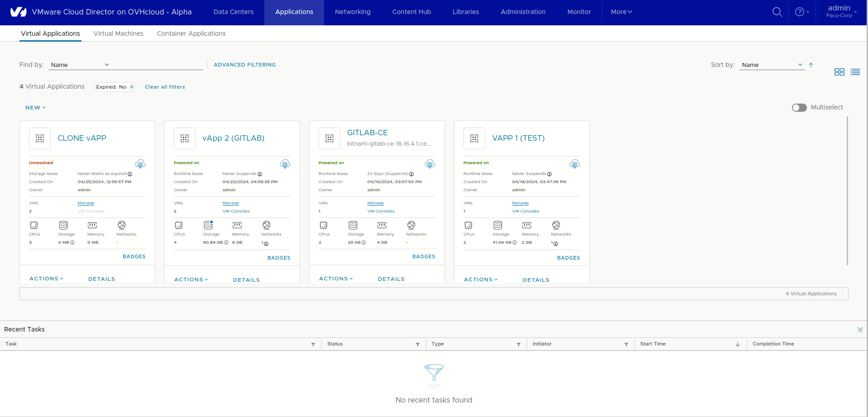Open the NEW dropdown menu
This screenshot has width=868, height=417.
35,107
